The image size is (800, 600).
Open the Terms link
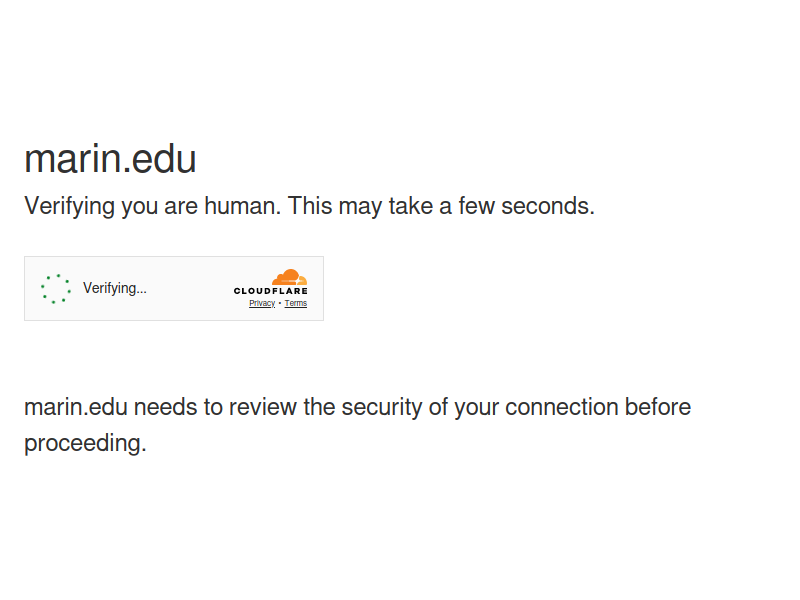coord(295,303)
